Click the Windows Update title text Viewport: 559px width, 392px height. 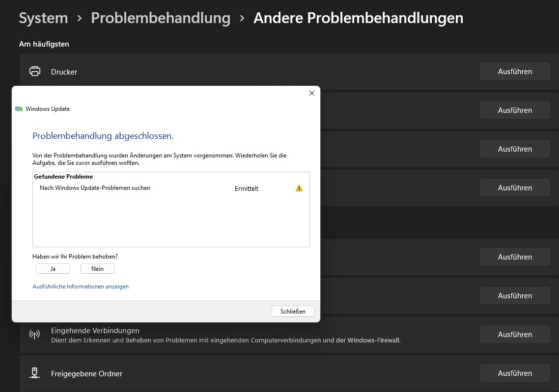coord(48,109)
